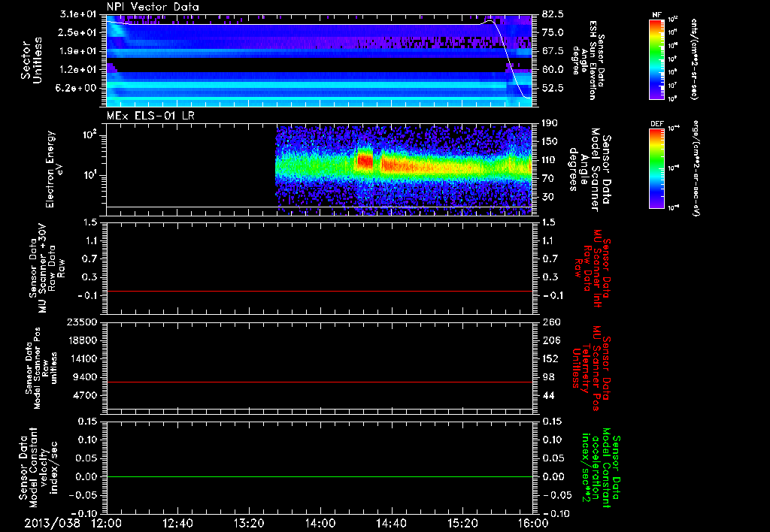Click the 152 telemetry tick value
This screenshot has width=770, height=532.
[x=550, y=358]
